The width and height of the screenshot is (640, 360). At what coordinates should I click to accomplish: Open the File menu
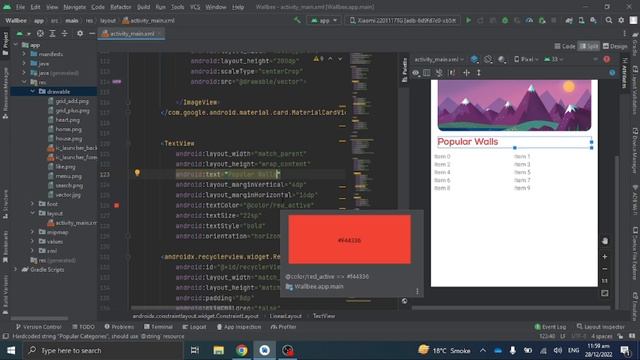tap(20, 7)
